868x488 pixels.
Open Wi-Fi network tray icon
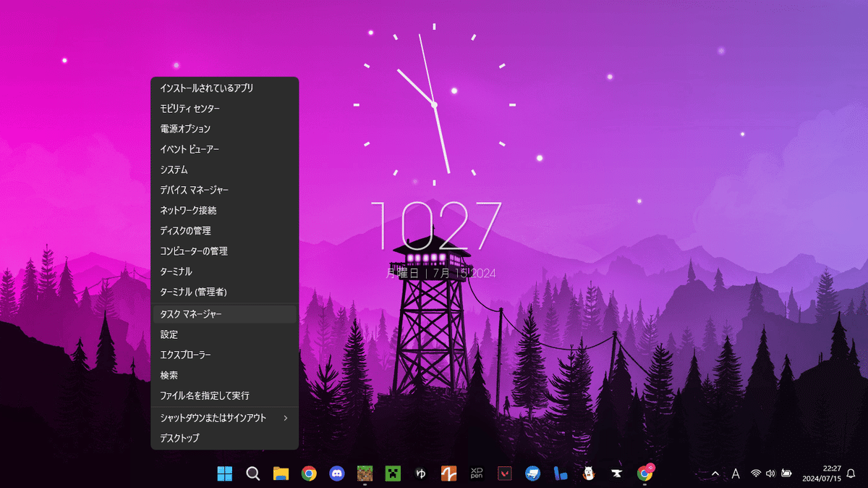[756, 474]
